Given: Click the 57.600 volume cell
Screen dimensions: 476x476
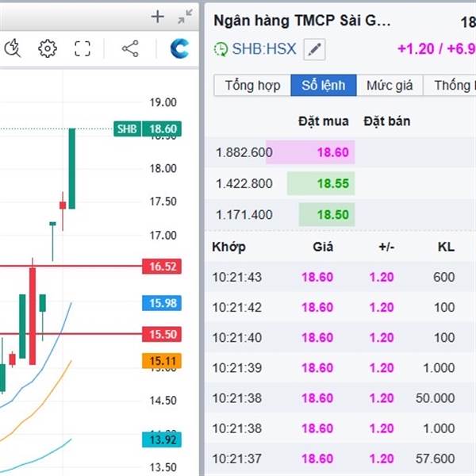Looking at the screenshot, I should coord(435,459).
